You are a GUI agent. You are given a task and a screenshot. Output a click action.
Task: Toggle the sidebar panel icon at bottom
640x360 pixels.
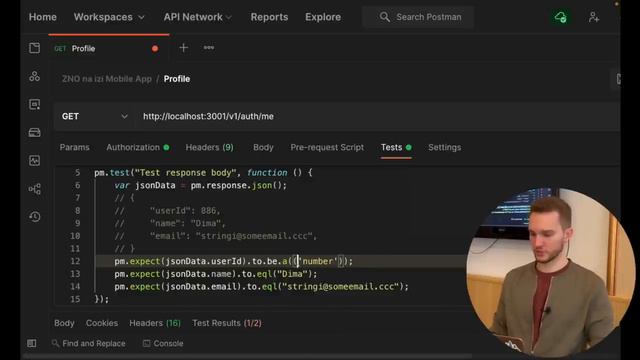pyautogui.click(x=31, y=343)
